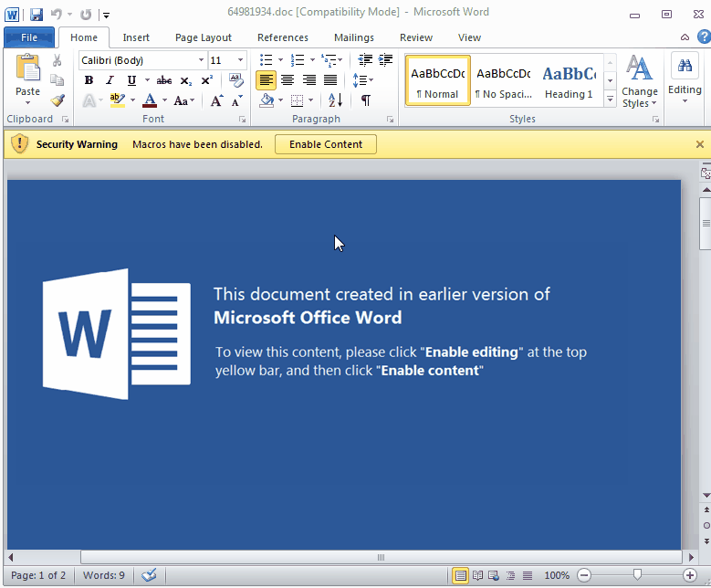The width and height of the screenshot is (711, 588).
Task: Toggle Italic formatting
Action: click(x=110, y=80)
